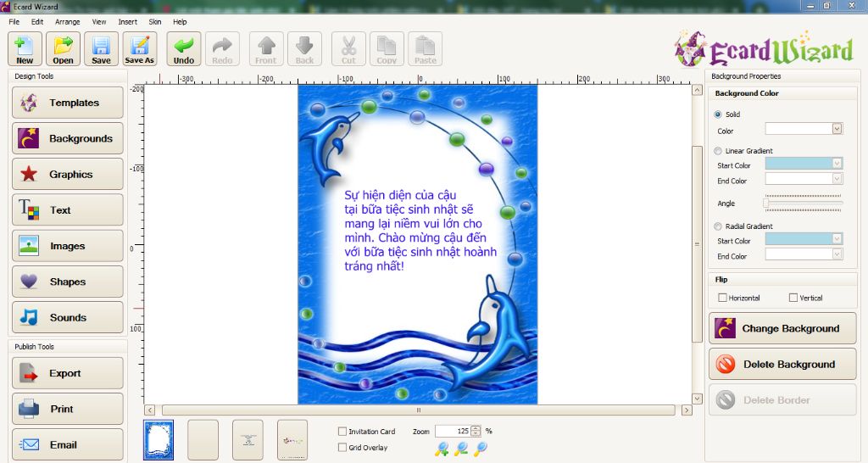
Task: Click the bring to Front icon
Action: [266, 48]
